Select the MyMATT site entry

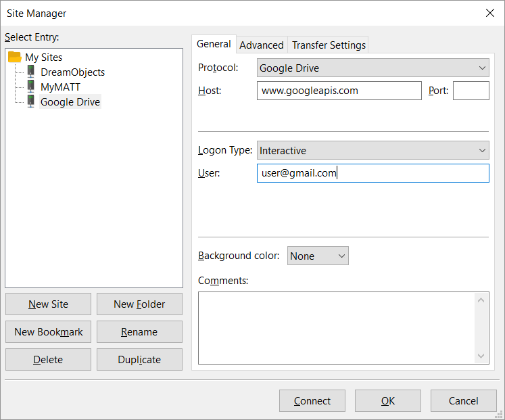[60, 87]
